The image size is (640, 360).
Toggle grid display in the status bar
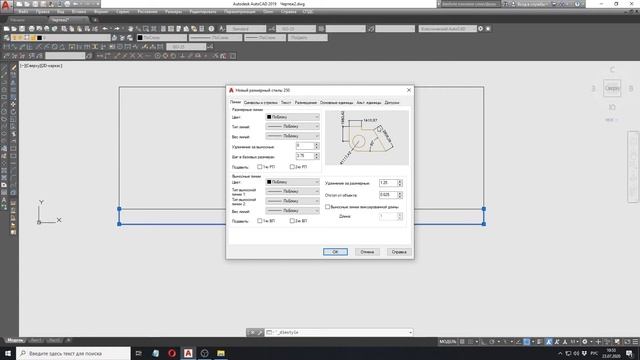pyautogui.click(x=462, y=342)
